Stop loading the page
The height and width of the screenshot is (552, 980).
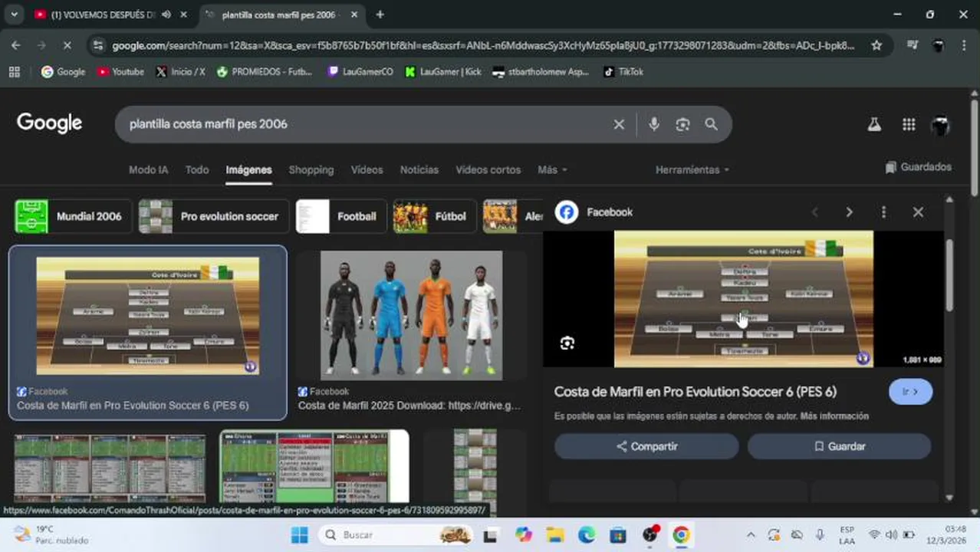67,46
